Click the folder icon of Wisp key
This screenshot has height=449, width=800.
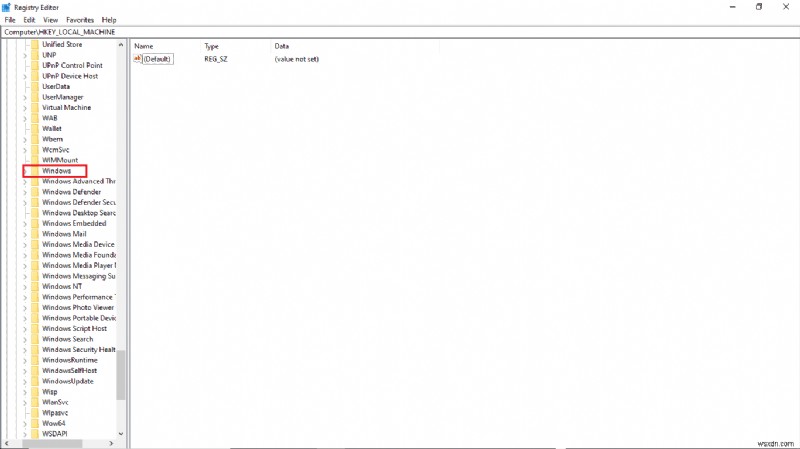pos(35,392)
